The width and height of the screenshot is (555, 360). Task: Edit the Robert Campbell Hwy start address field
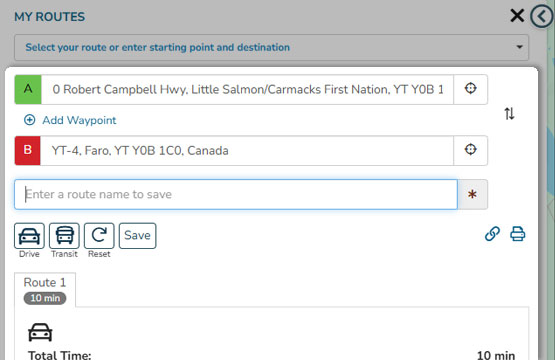[x=247, y=89]
